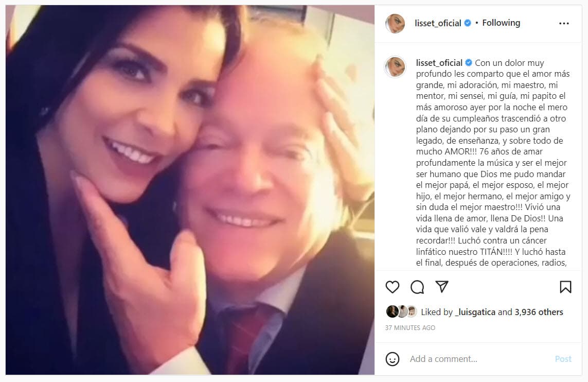The width and height of the screenshot is (588, 382).
Task: Open lisset_oficial username link in header
Action: click(438, 23)
